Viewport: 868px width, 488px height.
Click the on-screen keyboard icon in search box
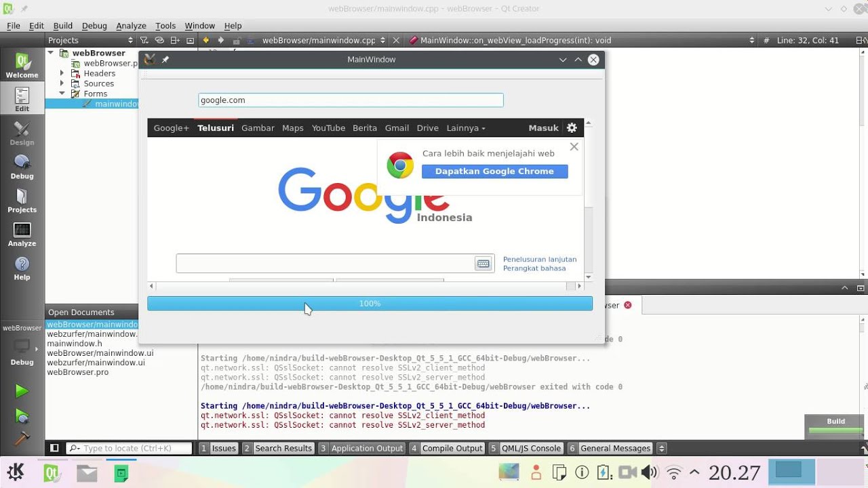pos(483,264)
